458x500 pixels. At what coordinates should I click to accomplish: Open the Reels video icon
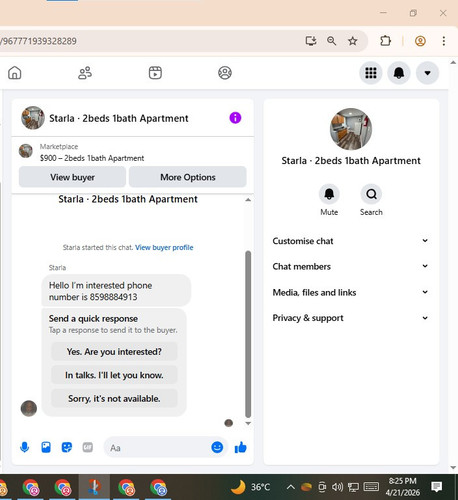(x=155, y=73)
